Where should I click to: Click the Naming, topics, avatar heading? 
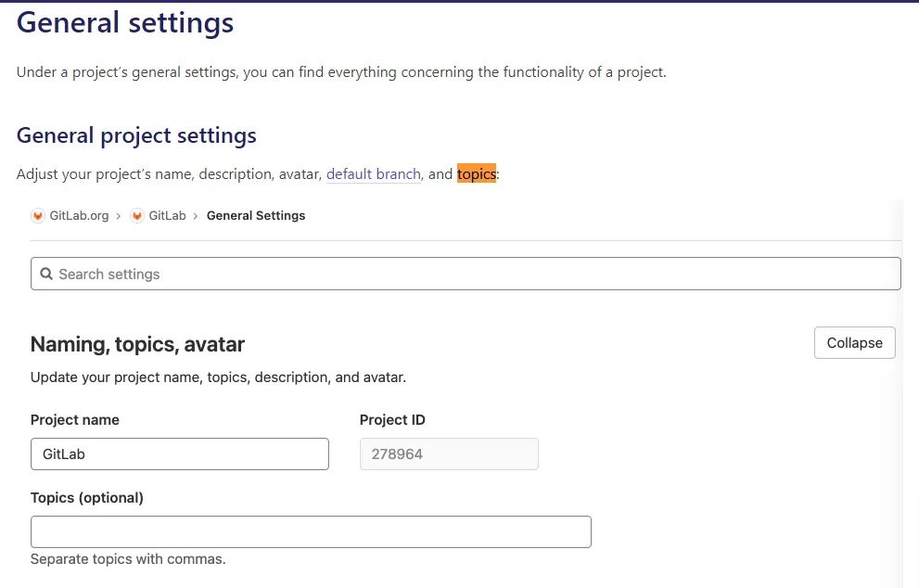click(x=137, y=344)
